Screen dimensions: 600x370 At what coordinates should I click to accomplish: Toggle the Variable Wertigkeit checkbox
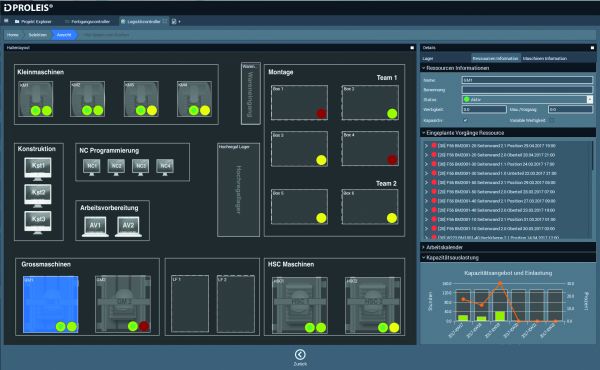pyautogui.click(x=552, y=120)
